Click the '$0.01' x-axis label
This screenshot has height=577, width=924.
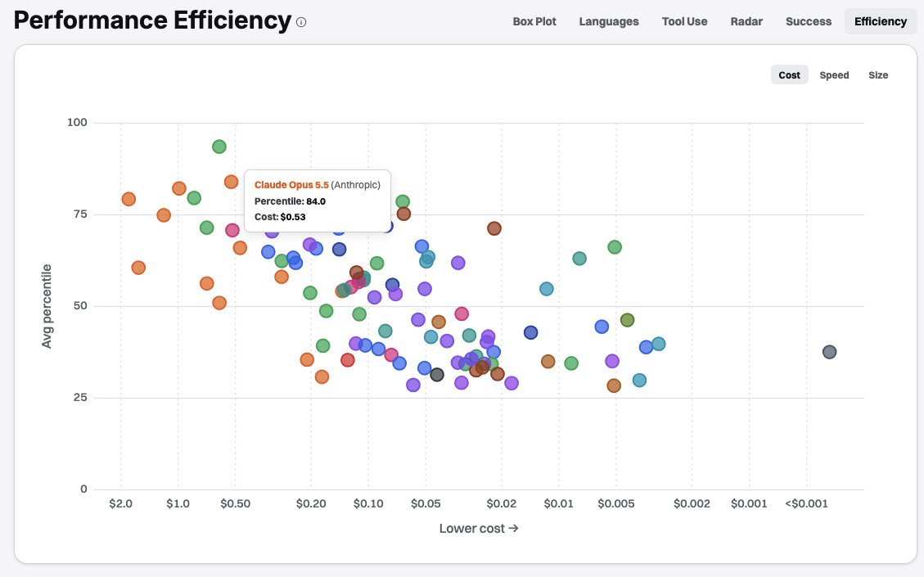pos(559,504)
